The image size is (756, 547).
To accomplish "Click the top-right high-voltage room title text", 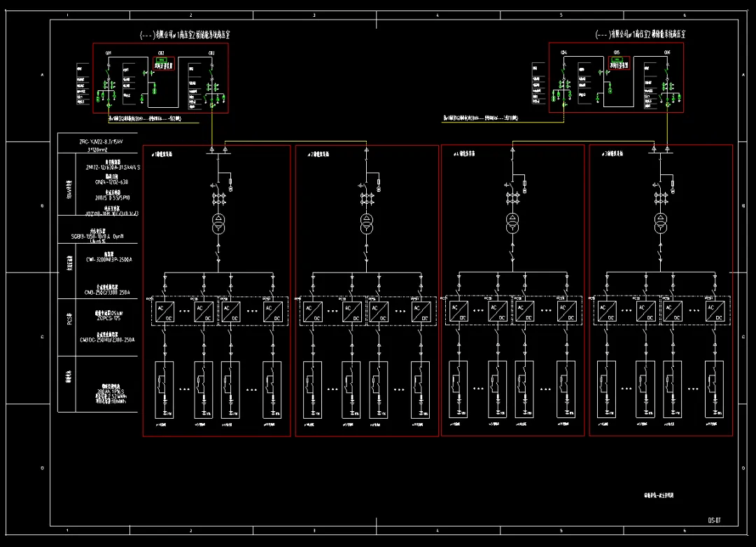I will (x=640, y=34).
